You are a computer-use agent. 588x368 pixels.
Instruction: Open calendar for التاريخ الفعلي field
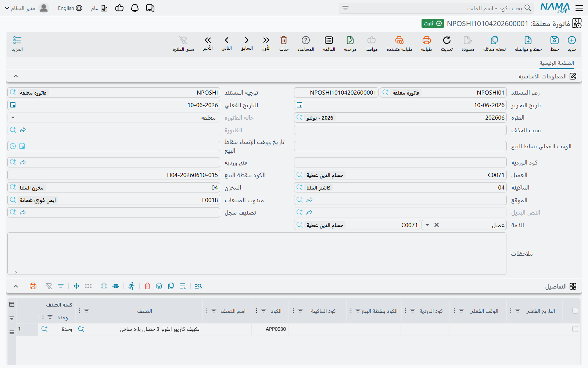pos(13,105)
